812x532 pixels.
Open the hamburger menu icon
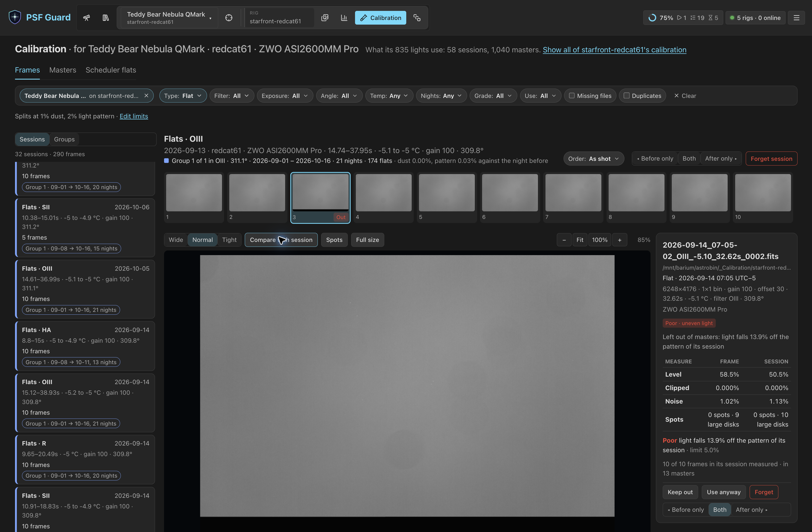coord(796,18)
